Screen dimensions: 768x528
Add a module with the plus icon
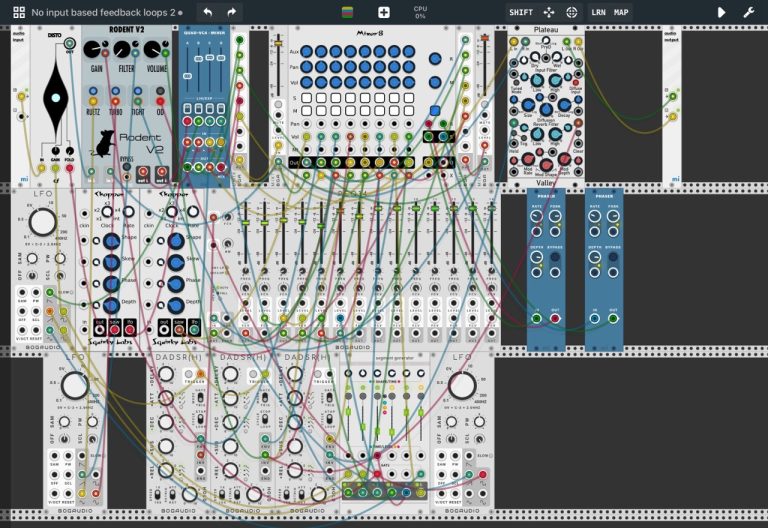384,12
